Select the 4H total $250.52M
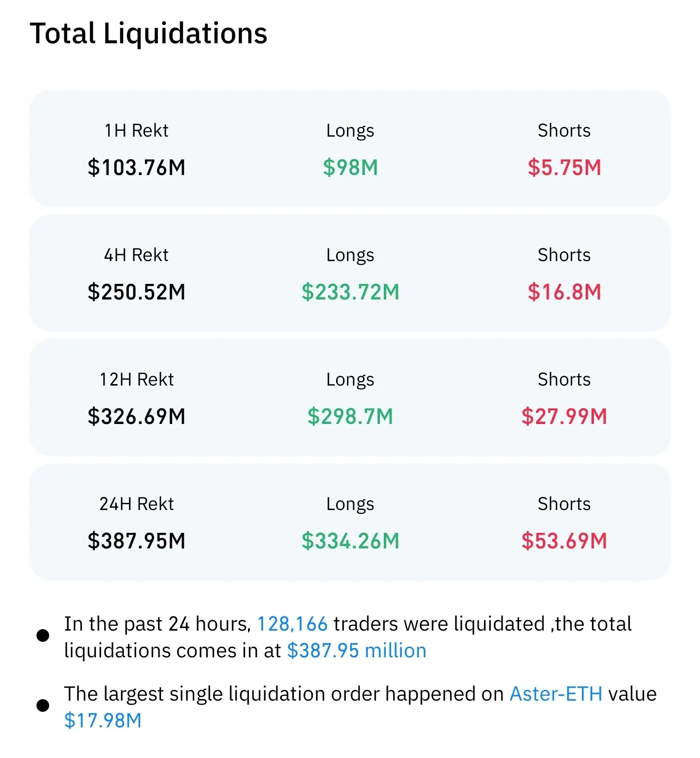 [137, 292]
